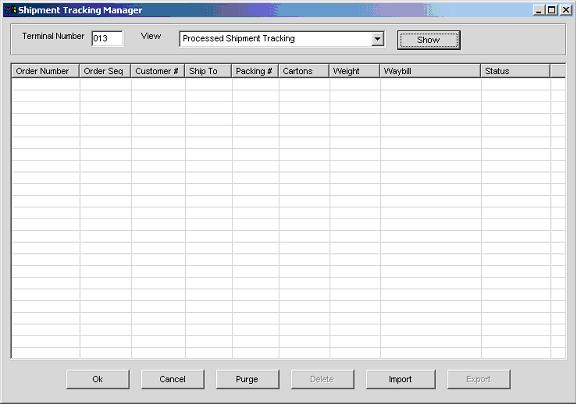Focus the Terminal Number input field
This screenshot has width=576, height=404.
pyautogui.click(x=107, y=38)
